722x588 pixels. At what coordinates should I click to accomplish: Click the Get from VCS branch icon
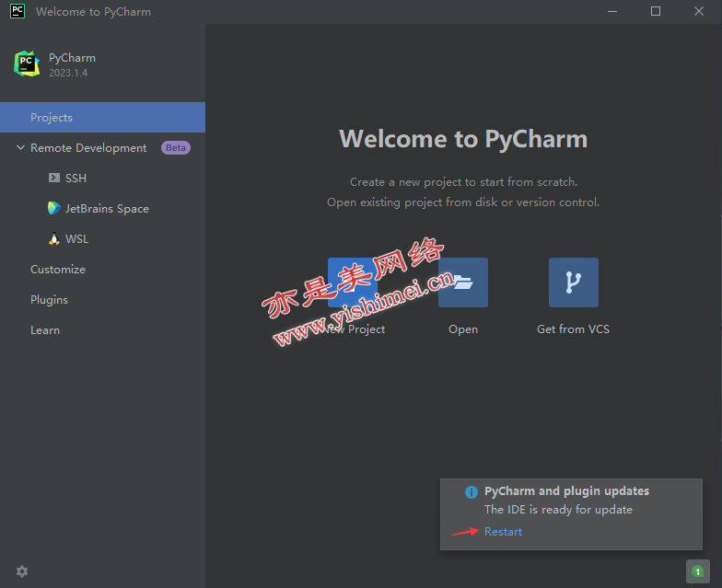(x=573, y=282)
